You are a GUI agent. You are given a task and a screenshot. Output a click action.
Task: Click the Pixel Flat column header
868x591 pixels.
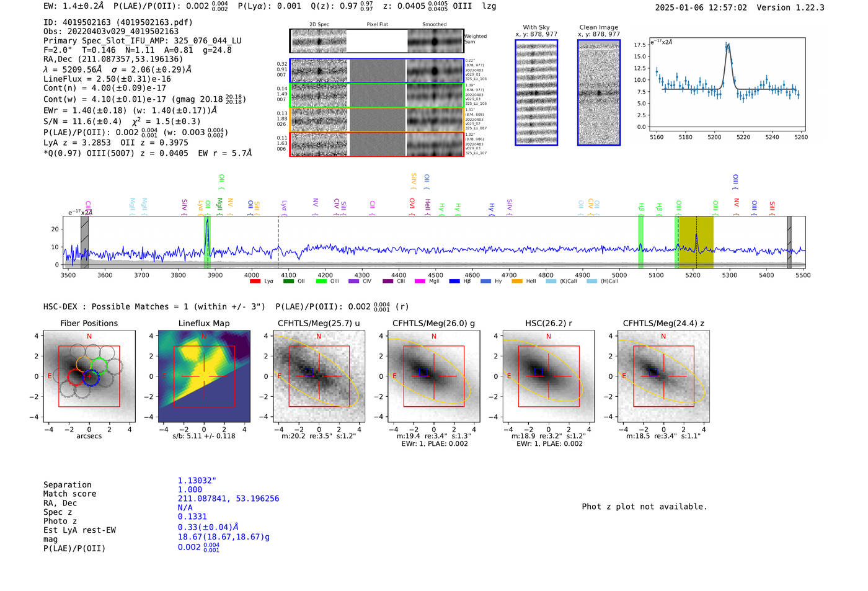(377, 25)
